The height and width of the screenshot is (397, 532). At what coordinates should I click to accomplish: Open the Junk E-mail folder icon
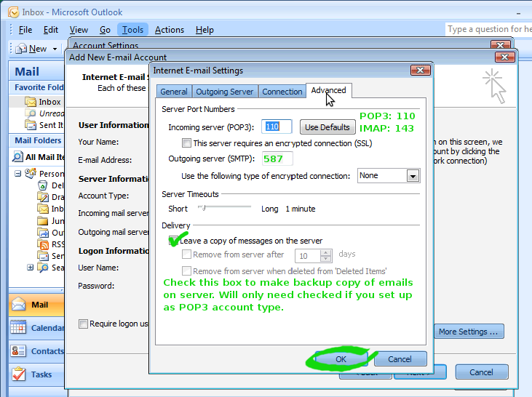[x=43, y=221]
